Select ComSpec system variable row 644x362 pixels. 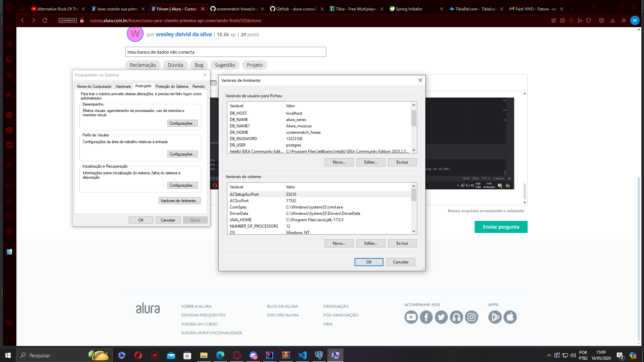(319, 207)
